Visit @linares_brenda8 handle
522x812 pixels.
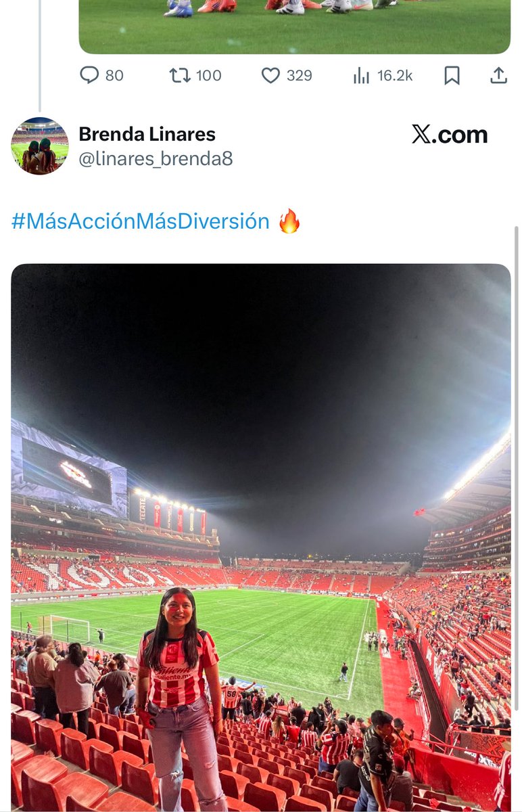point(156,159)
